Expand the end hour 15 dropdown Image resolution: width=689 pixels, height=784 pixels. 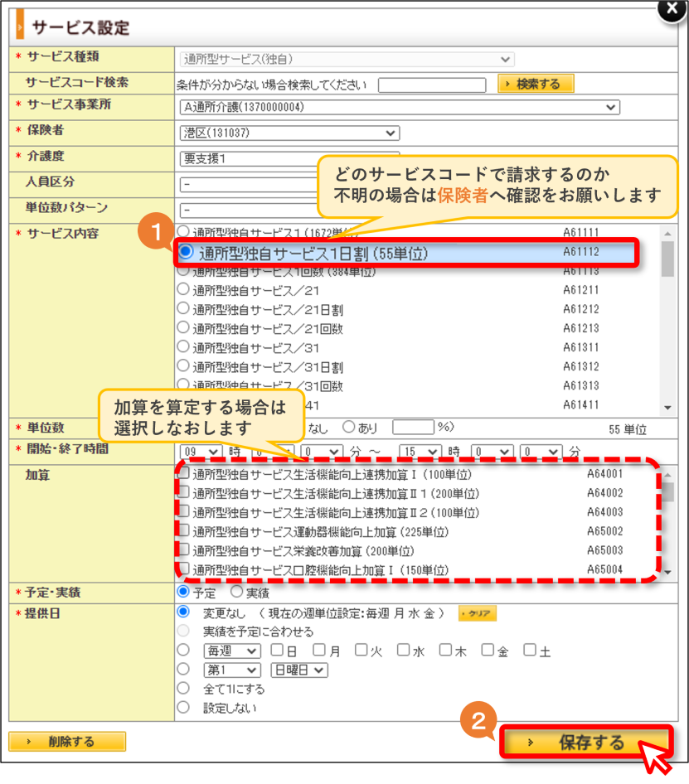(x=420, y=452)
